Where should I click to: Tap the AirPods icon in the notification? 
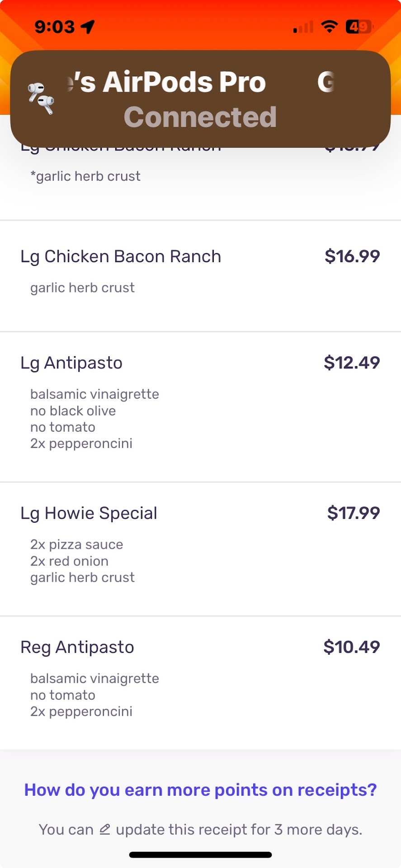point(41,98)
